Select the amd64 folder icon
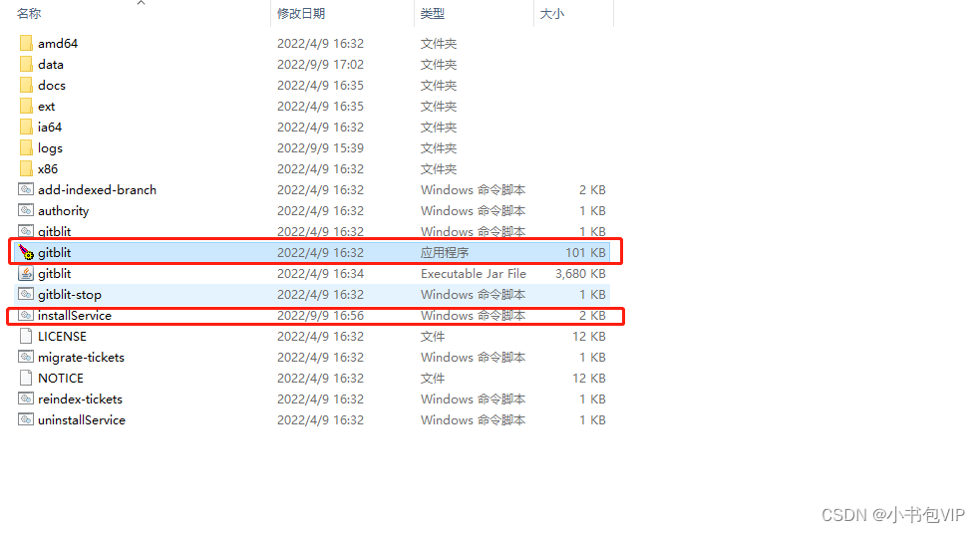Screen dimensions: 980x533 (26, 43)
